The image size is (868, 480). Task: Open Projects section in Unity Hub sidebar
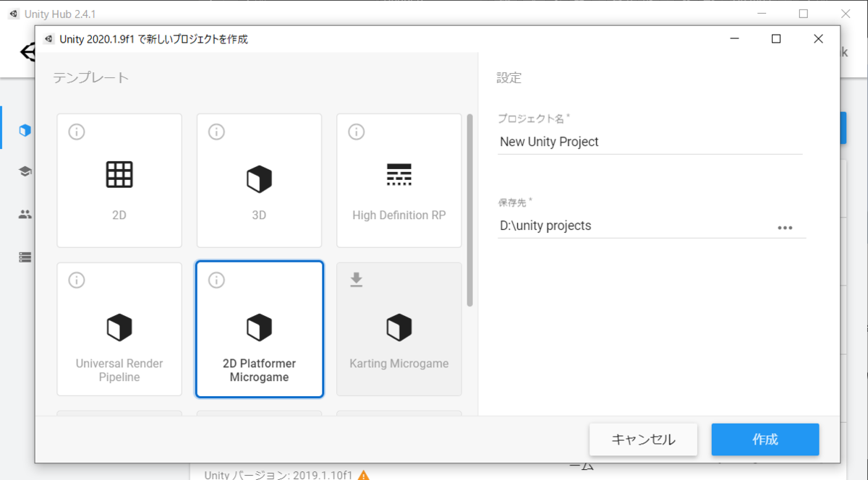click(25, 130)
